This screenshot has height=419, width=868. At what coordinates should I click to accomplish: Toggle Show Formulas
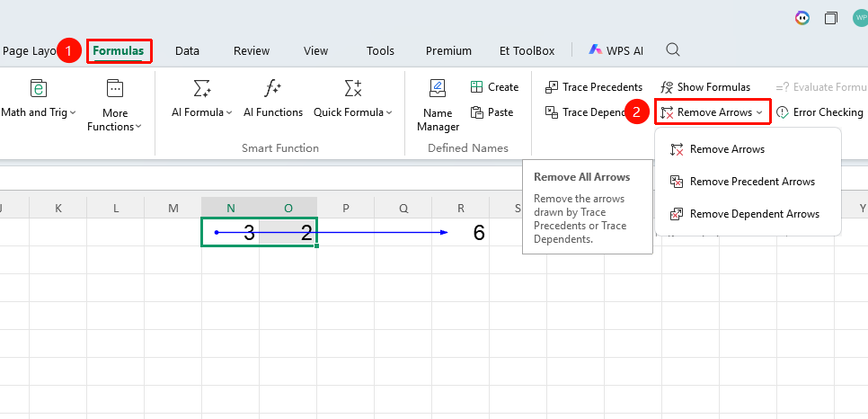click(x=705, y=87)
